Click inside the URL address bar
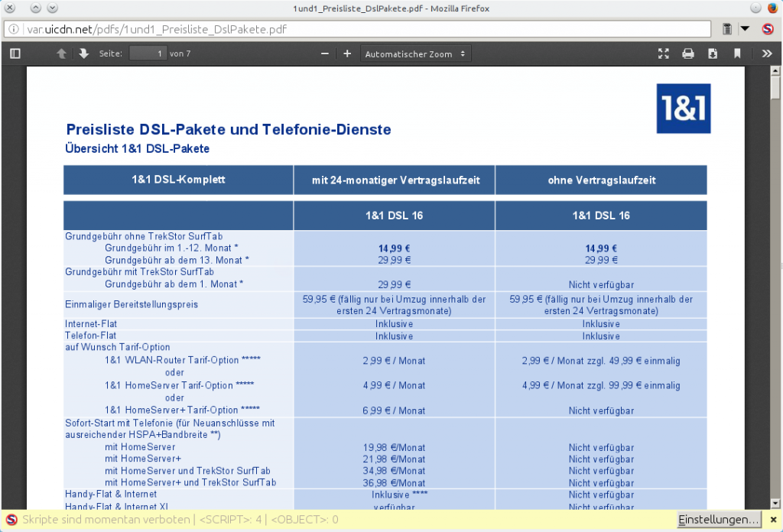This screenshot has height=532, width=783. pos(306,28)
